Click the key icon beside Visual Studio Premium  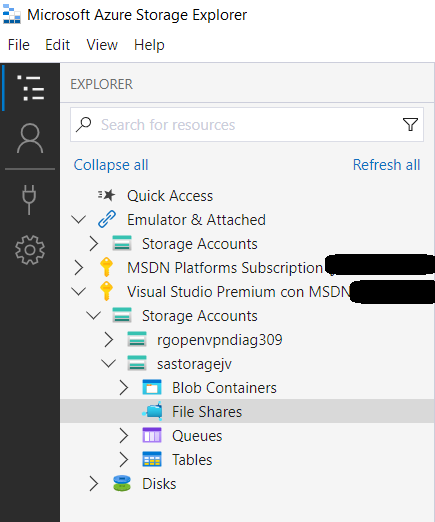tap(106, 291)
